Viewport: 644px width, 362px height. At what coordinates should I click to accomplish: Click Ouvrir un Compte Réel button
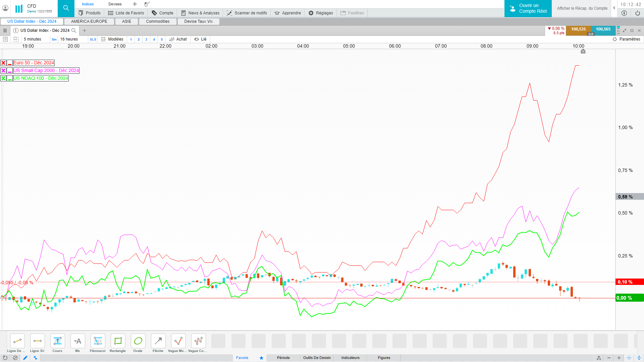tap(528, 8)
